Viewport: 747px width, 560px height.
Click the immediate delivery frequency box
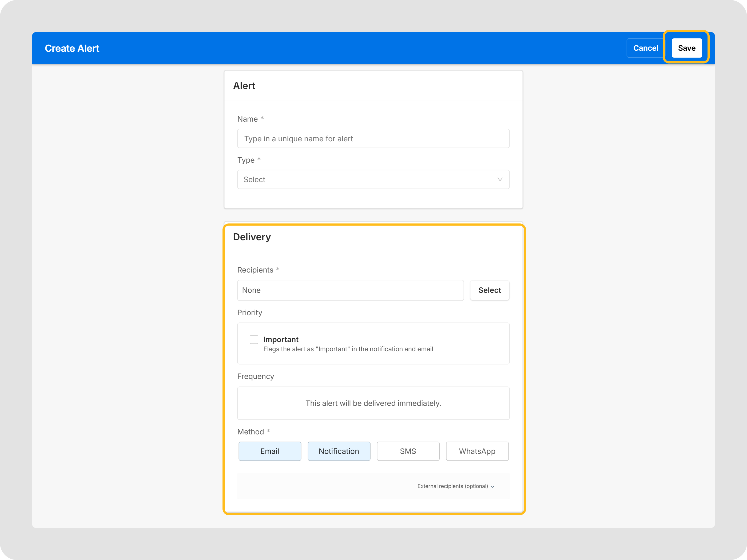point(373,403)
